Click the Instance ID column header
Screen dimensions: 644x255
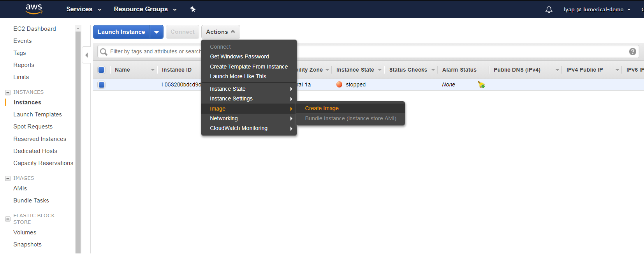tap(177, 70)
